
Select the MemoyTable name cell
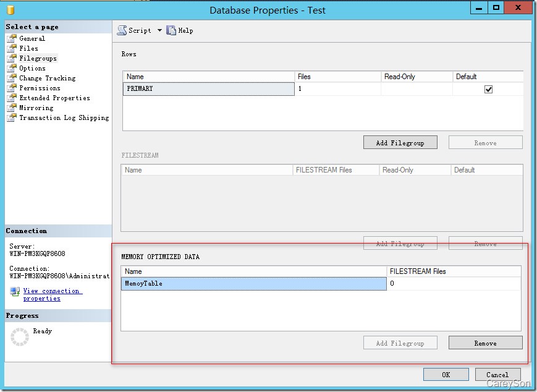point(253,284)
